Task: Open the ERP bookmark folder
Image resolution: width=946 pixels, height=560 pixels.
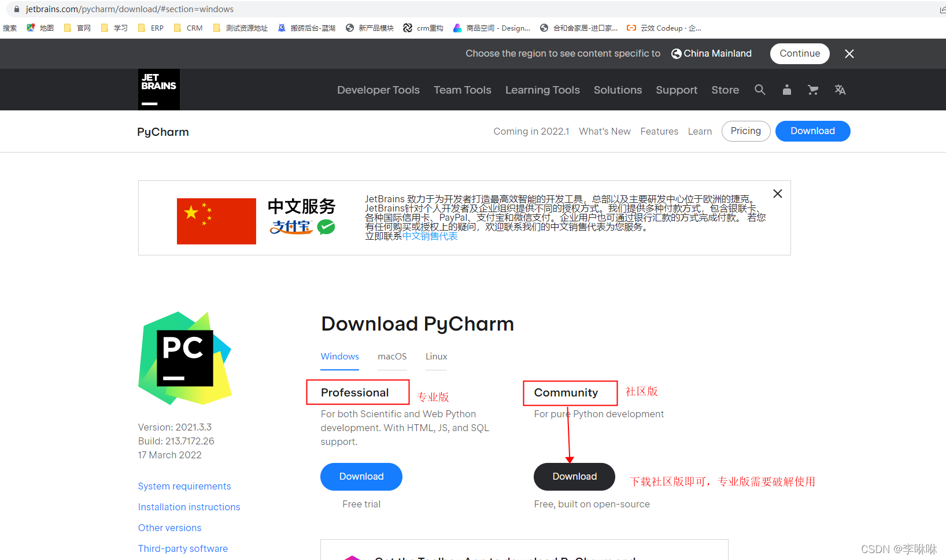Action: 150,28
